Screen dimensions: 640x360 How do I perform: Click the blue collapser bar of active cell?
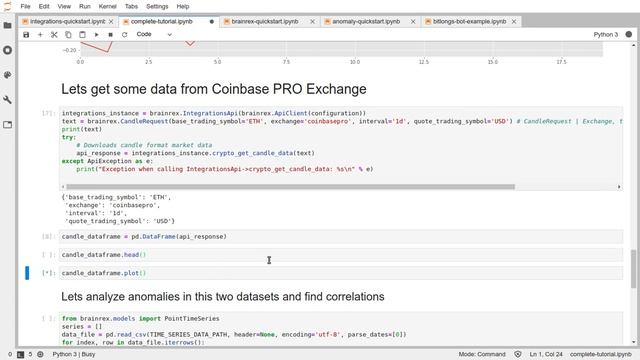tap(27, 273)
